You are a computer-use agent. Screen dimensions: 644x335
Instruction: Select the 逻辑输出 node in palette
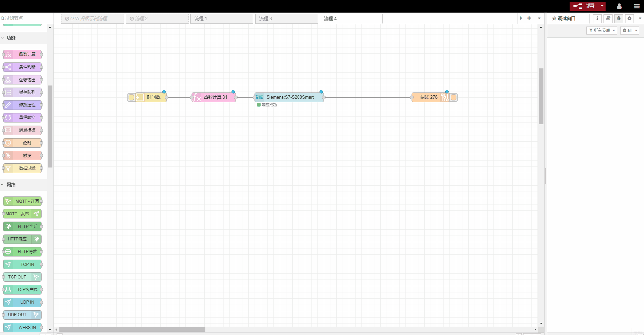pyautogui.click(x=22, y=80)
